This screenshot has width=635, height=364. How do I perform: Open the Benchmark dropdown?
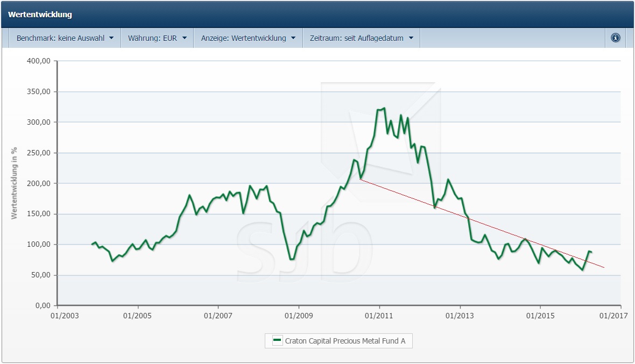coord(65,38)
